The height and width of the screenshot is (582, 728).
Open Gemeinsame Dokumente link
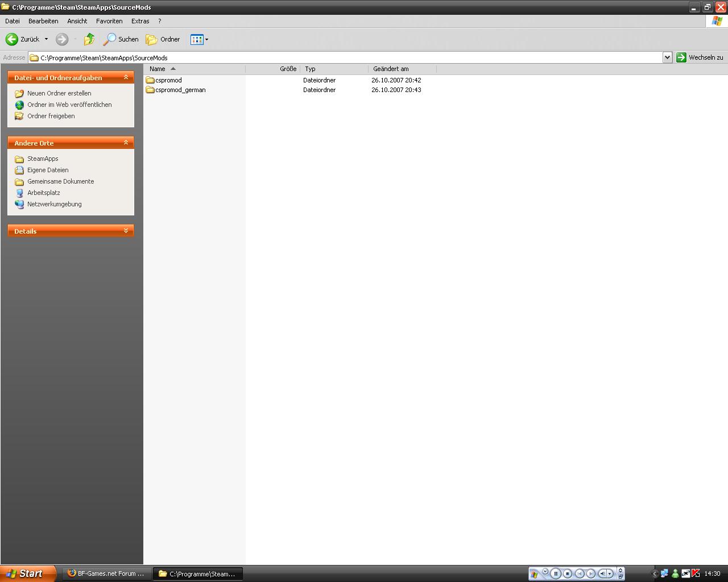(61, 181)
